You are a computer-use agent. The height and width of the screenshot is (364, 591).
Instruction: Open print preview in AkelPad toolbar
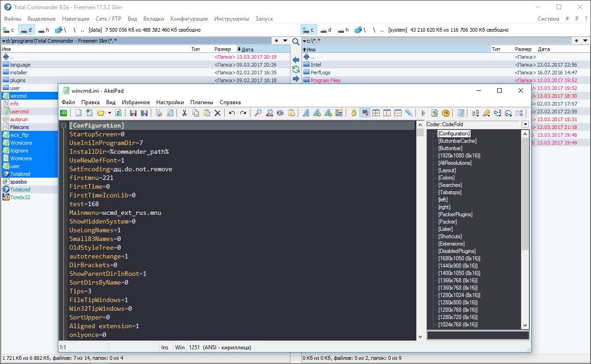170,113
